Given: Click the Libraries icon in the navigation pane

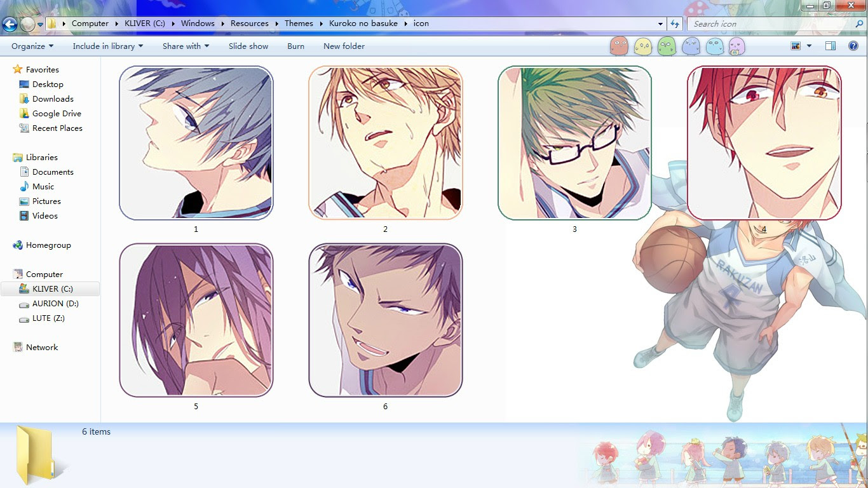Looking at the screenshot, I should point(18,157).
